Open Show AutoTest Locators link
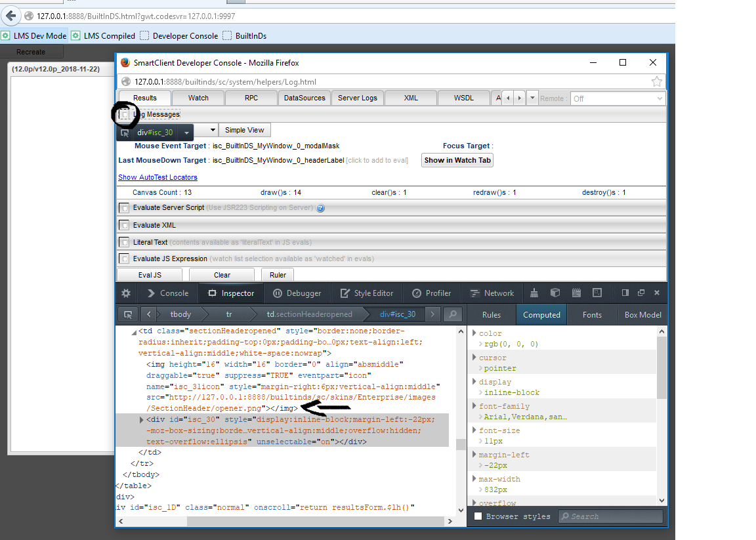Image resolution: width=756 pixels, height=540 pixels. point(157,177)
